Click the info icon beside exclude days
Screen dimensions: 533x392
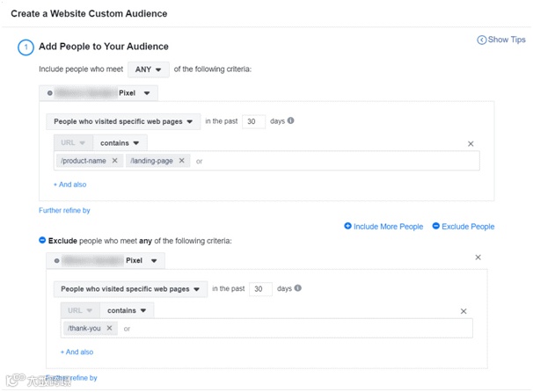(x=297, y=288)
